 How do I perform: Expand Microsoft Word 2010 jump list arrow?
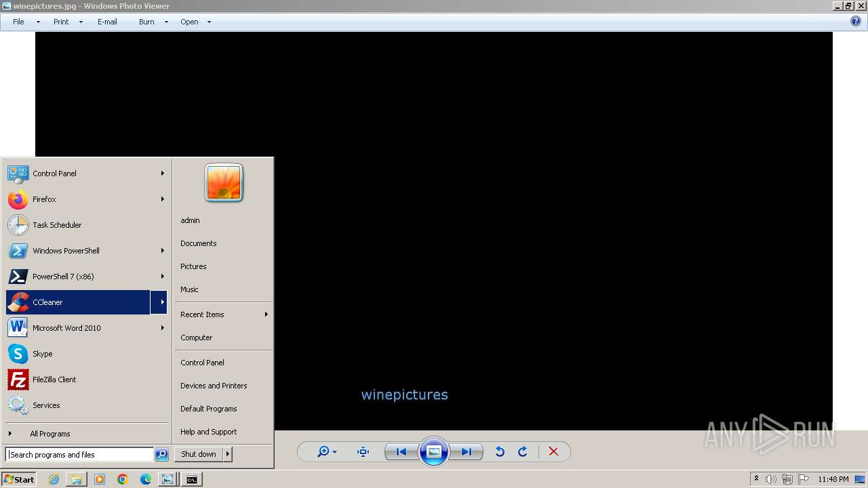pos(162,328)
